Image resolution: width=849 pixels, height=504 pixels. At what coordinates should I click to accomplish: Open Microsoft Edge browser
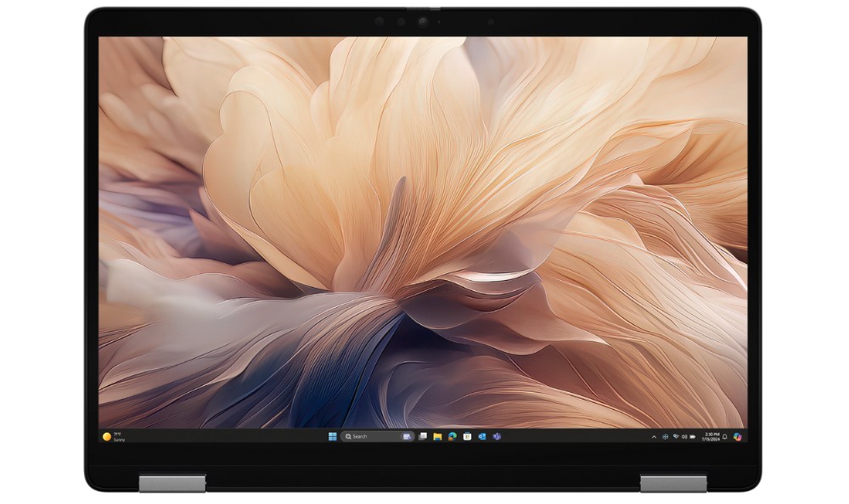coord(453,436)
